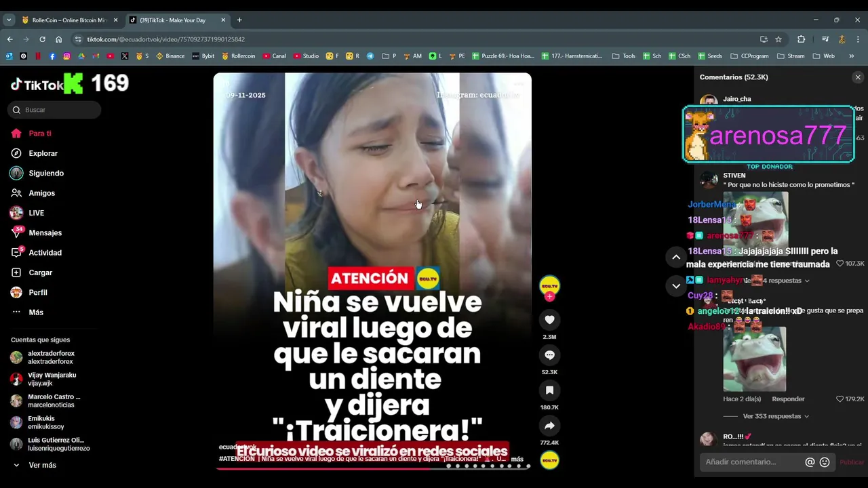The image size is (868, 488).
Task: Reload the page
Action: pyautogui.click(x=42, y=39)
